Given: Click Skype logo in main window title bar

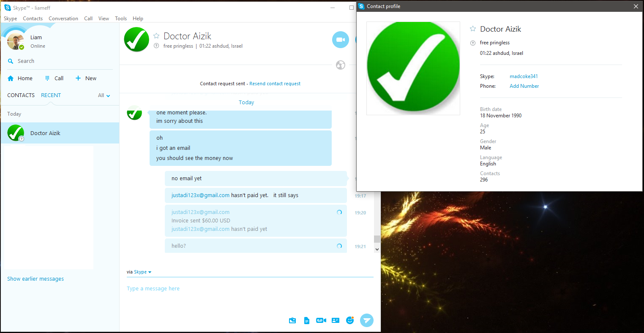Looking at the screenshot, I should coord(8,8).
